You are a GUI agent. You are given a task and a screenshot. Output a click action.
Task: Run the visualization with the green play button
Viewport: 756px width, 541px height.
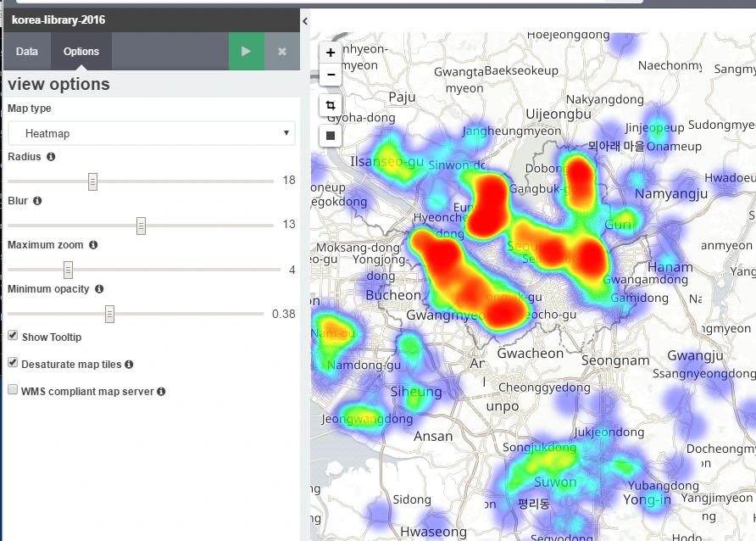[246, 51]
